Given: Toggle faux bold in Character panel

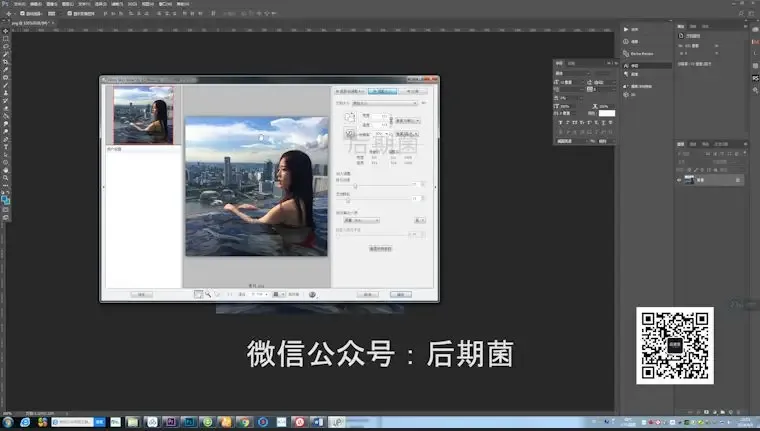Looking at the screenshot, I should point(560,123).
